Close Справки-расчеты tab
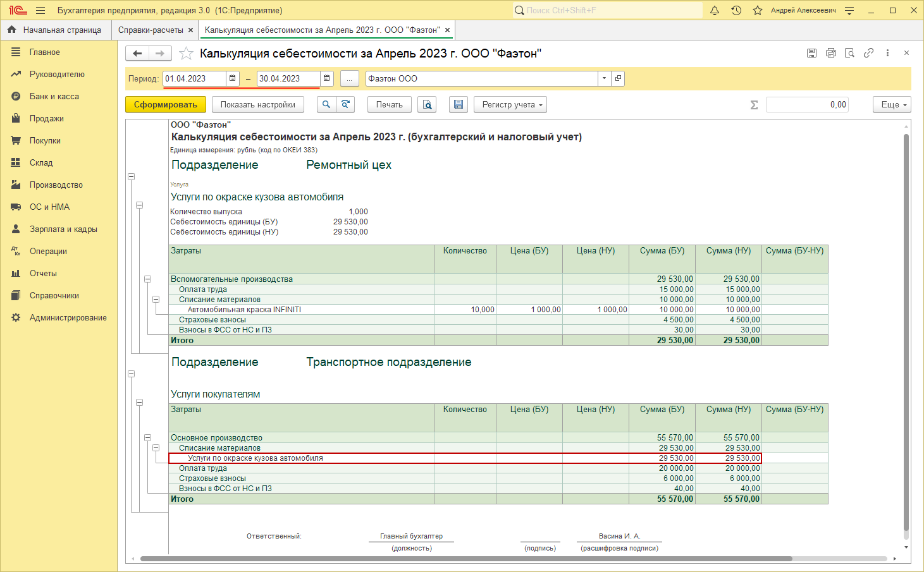The image size is (924, 572). click(190, 30)
